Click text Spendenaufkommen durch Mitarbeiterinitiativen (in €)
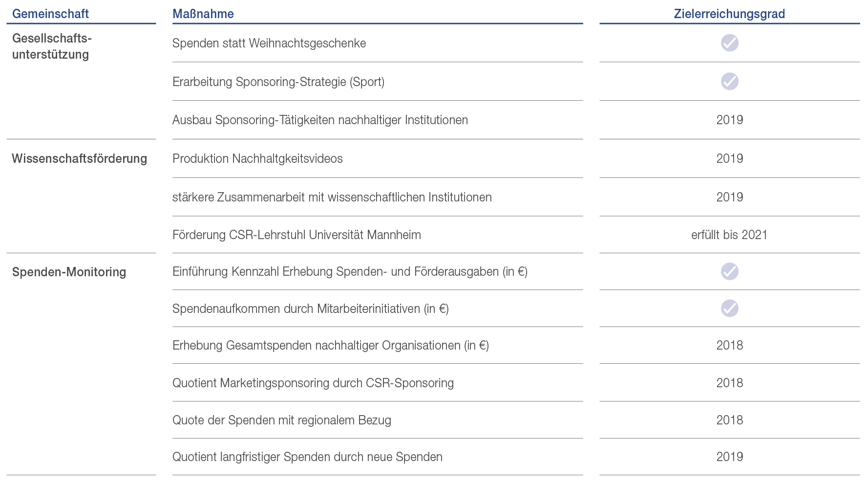 pos(310,309)
